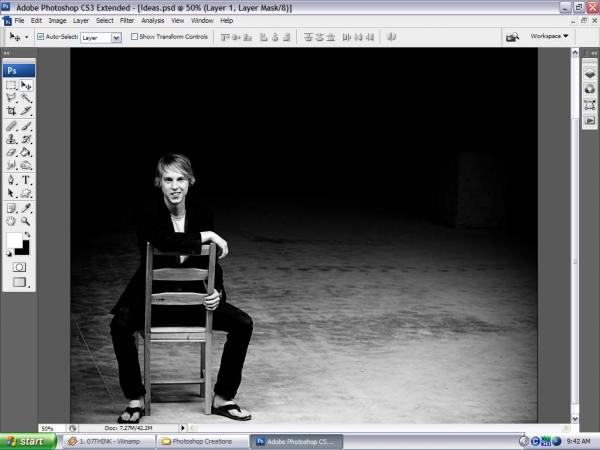Click the foreground color swatch
The image size is (600, 450).
pos(13,240)
